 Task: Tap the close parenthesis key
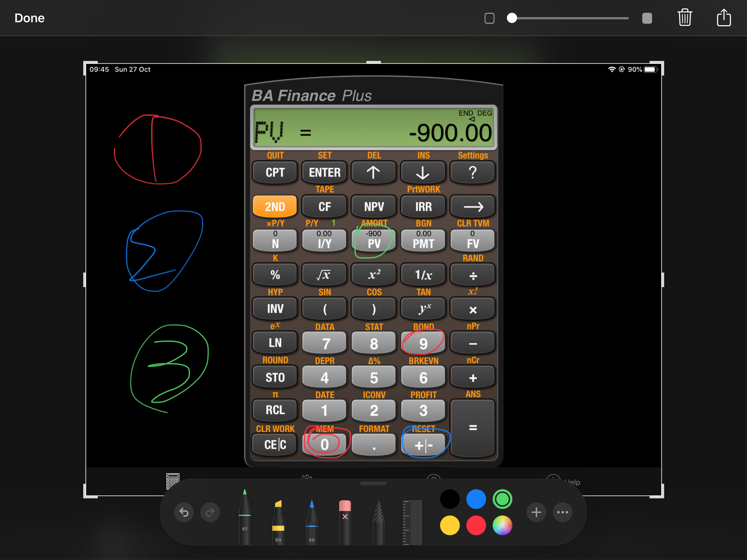coord(373,309)
